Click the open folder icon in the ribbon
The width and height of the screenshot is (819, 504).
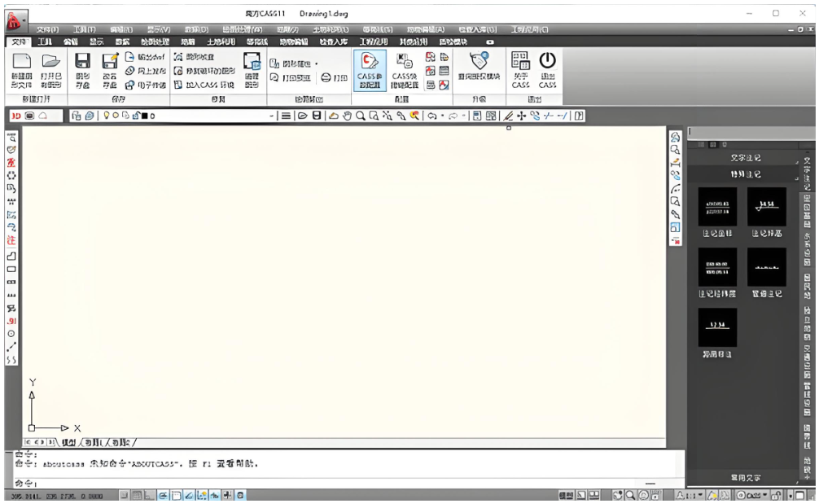coord(51,62)
